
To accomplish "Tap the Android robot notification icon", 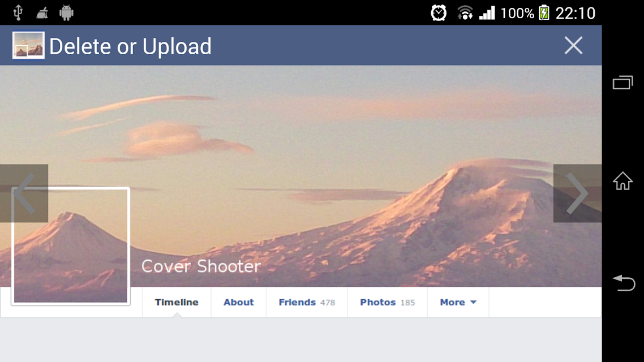I will coord(66,12).
